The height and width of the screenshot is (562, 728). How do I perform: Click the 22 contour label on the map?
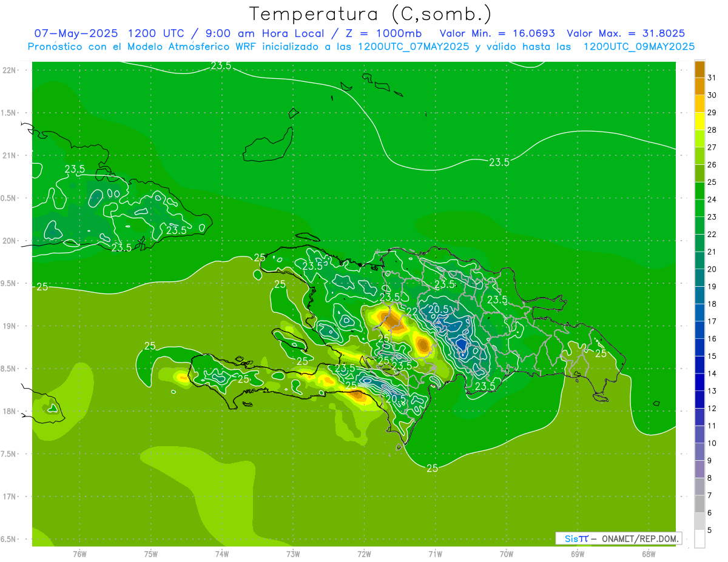(x=411, y=311)
